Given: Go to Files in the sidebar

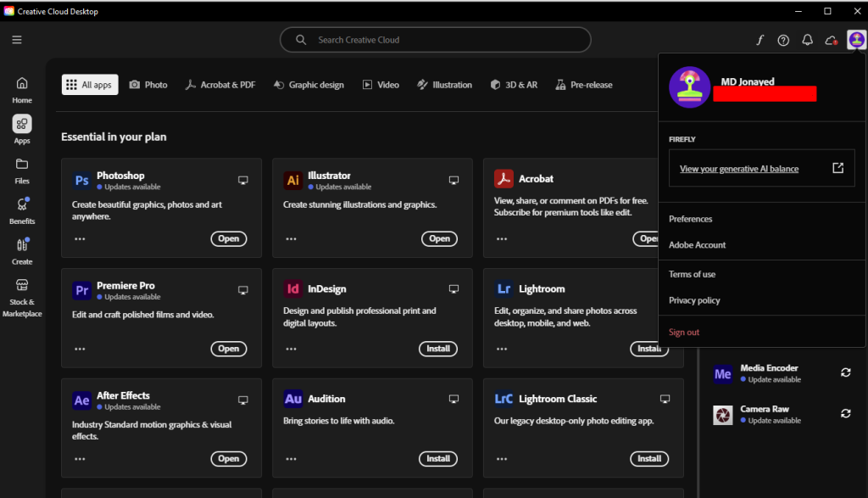Looking at the screenshot, I should [22, 169].
